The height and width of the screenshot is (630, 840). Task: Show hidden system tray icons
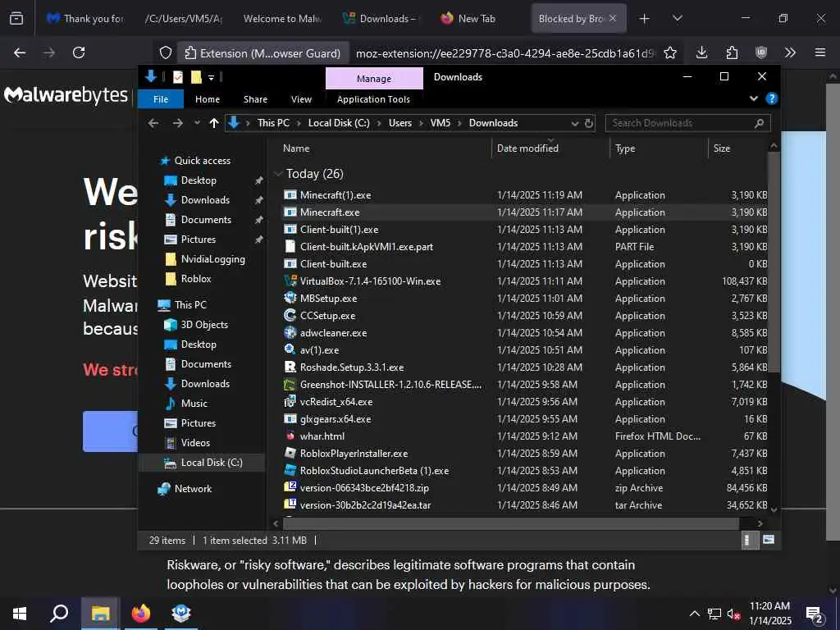pyautogui.click(x=694, y=614)
